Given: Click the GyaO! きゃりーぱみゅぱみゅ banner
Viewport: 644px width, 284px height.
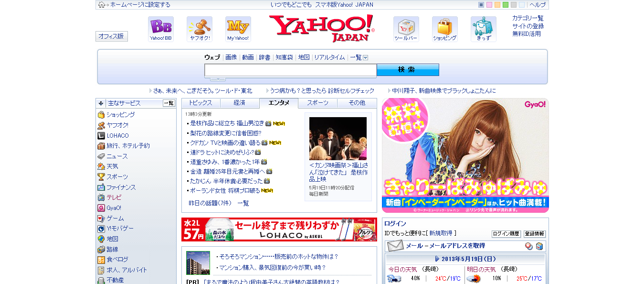Looking at the screenshot, I should tap(465, 155).
